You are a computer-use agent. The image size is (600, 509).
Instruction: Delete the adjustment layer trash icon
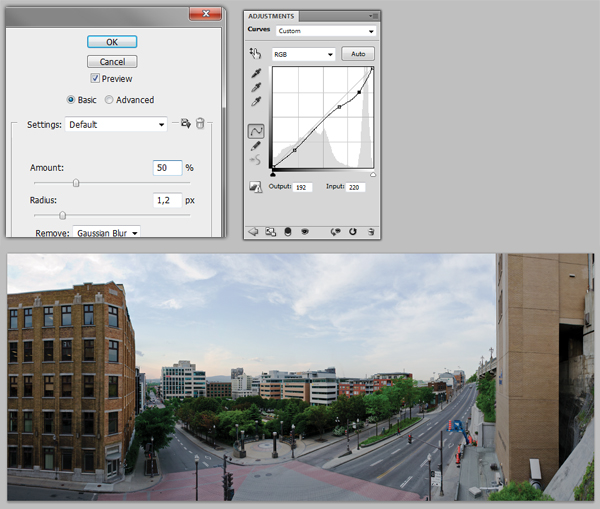point(371,232)
